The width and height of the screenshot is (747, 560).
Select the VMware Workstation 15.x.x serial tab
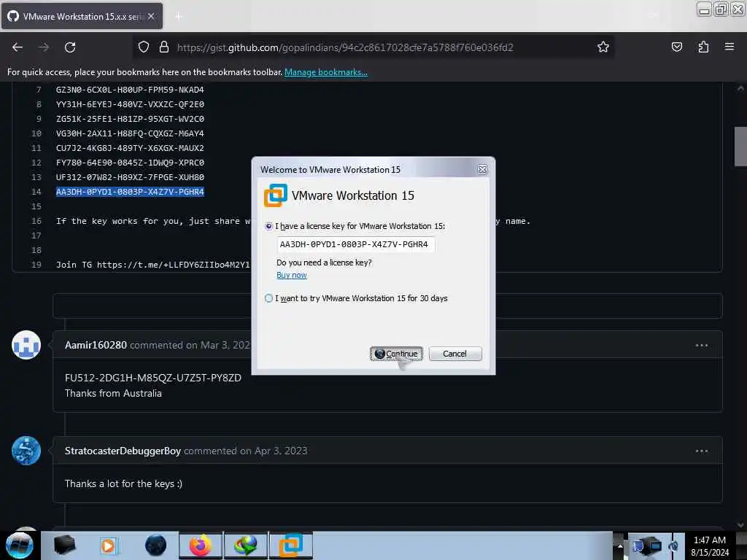[x=82, y=16]
